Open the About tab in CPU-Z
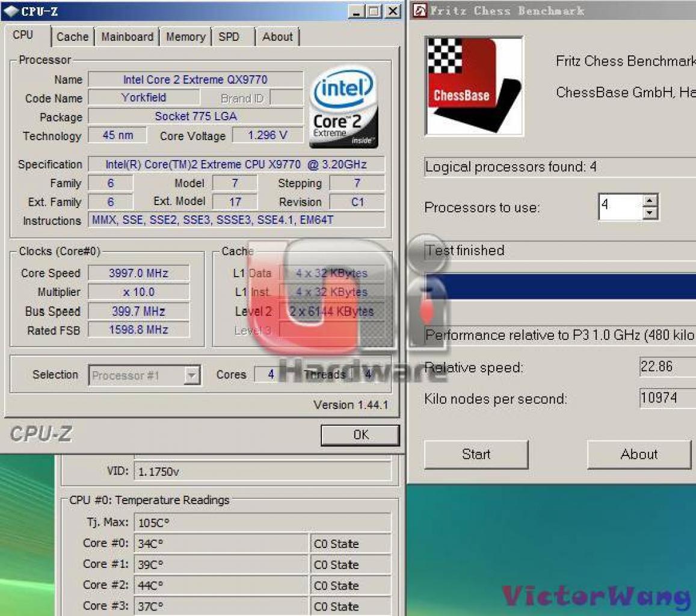 (x=277, y=37)
